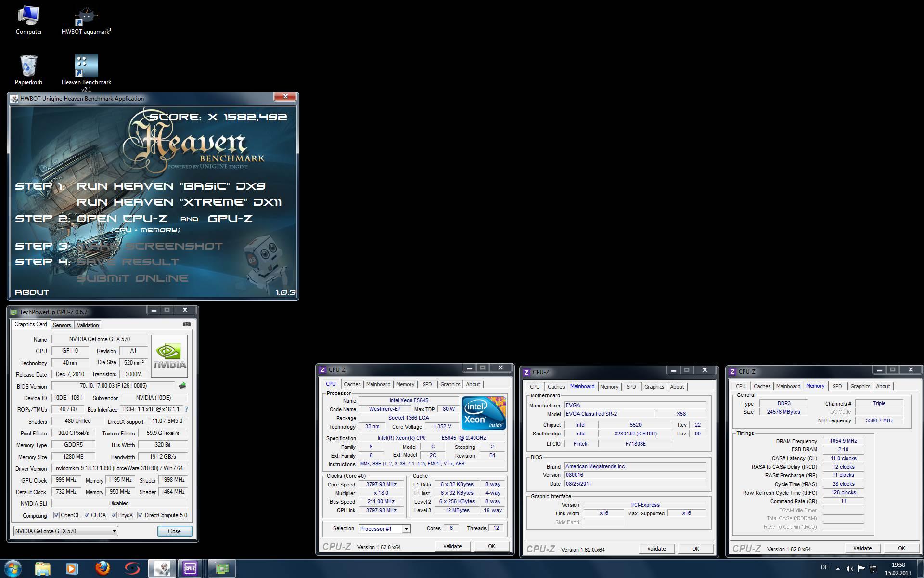Close the HWBOT Unigine Heaven window
This screenshot has width=924, height=578.
point(285,97)
